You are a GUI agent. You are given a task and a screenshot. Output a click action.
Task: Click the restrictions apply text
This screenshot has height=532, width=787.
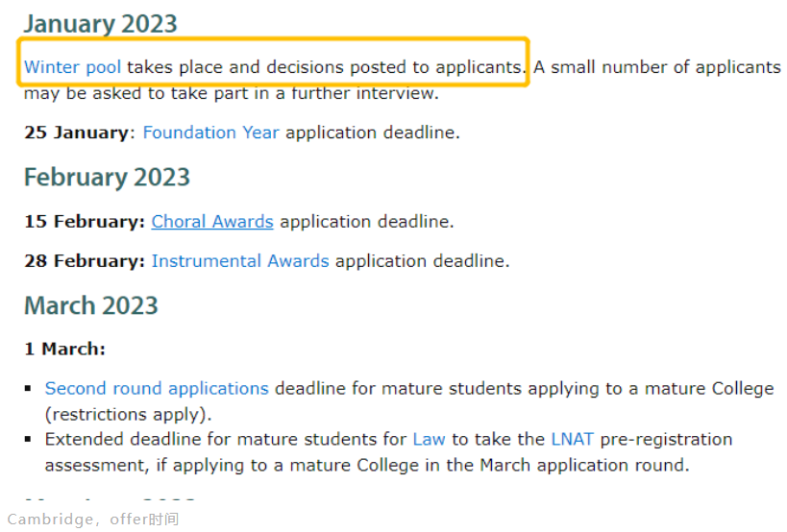click(129, 414)
